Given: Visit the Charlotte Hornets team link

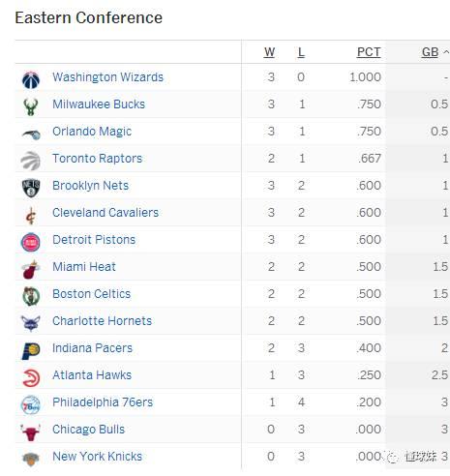Looking at the screenshot, I should click(x=102, y=321).
